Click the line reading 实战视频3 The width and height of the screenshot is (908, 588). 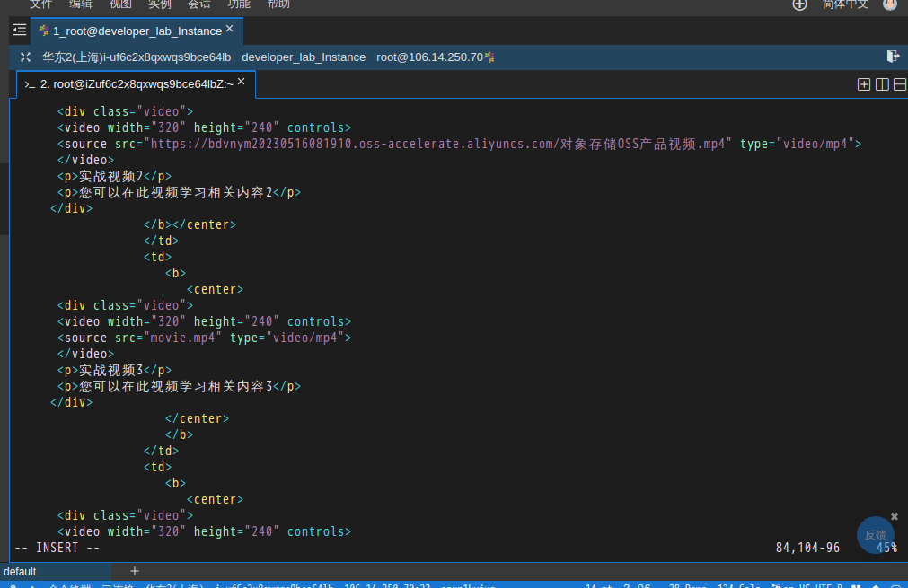114,370
